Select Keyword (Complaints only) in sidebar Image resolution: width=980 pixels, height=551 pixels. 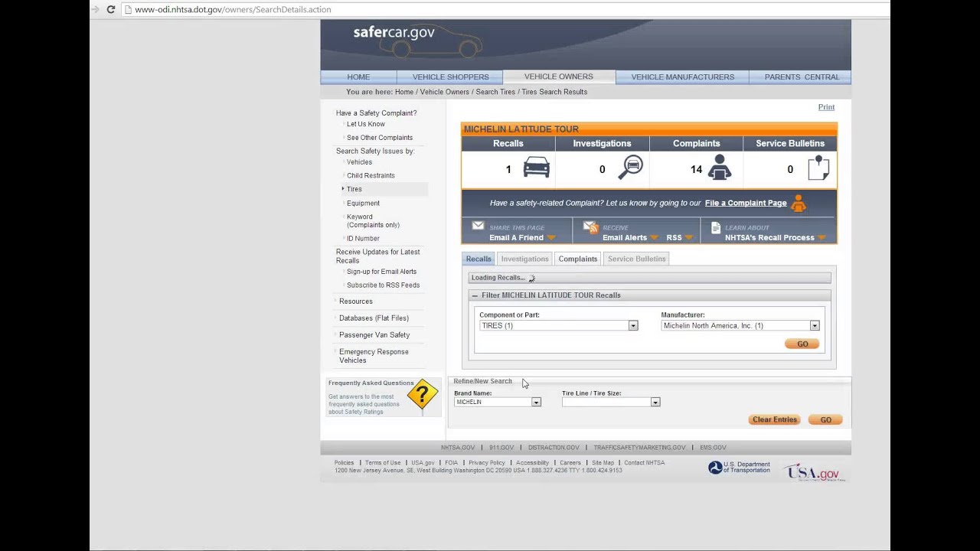(x=373, y=220)
